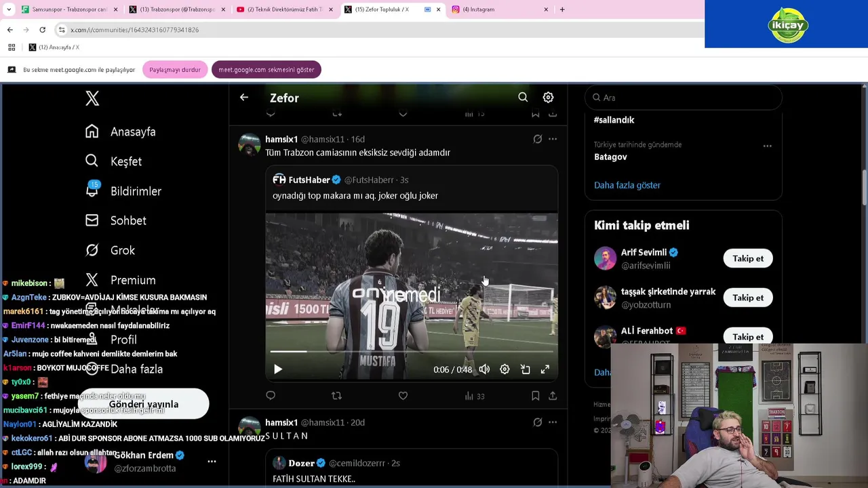
Task: Click meet.google.com sekmesini göster button
Action: click(x=266, y=70)
